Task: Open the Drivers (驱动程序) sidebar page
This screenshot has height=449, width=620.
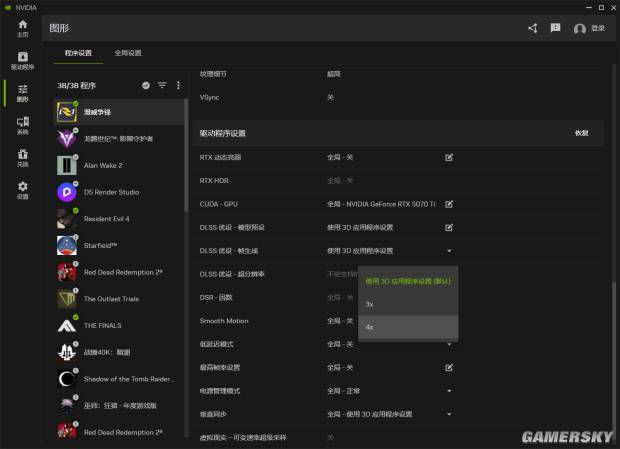Action: (x=23, y=60)
